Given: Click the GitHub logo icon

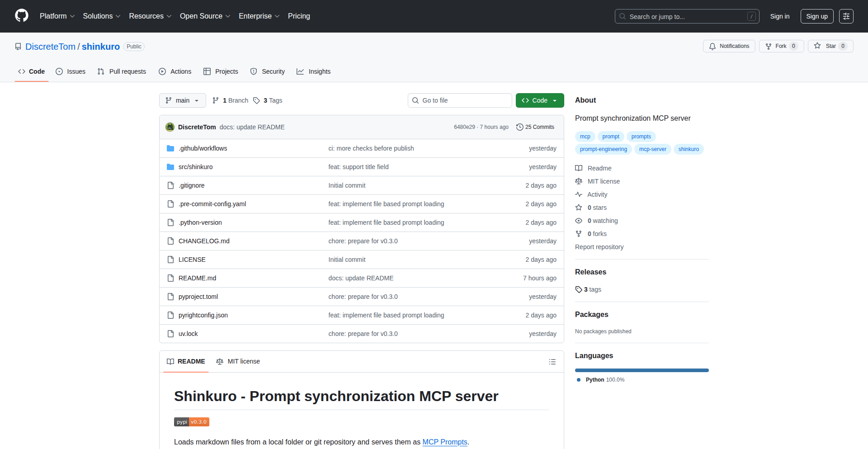Looking at the screenshot, I should pyautogui.click(x=21, y=16).
